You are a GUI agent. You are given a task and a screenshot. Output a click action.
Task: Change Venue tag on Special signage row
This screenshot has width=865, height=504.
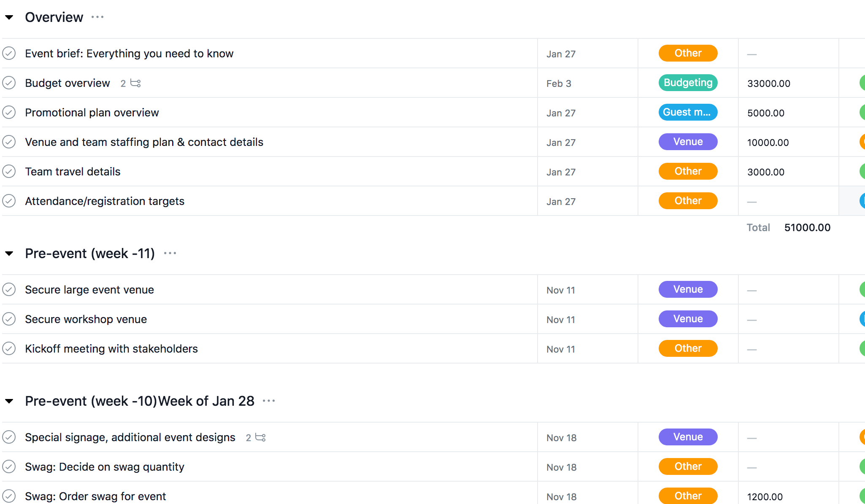pos(688,437)
